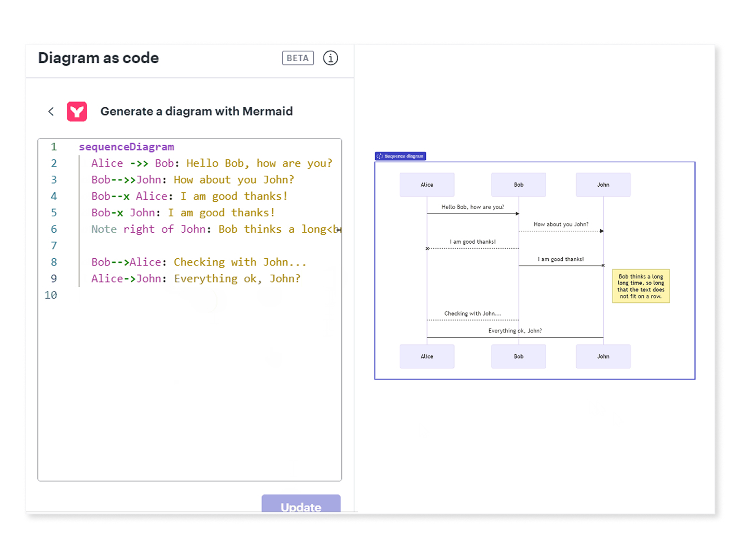
Task: Go back using the left chevron arrow
Action: (x=51, y=111)
